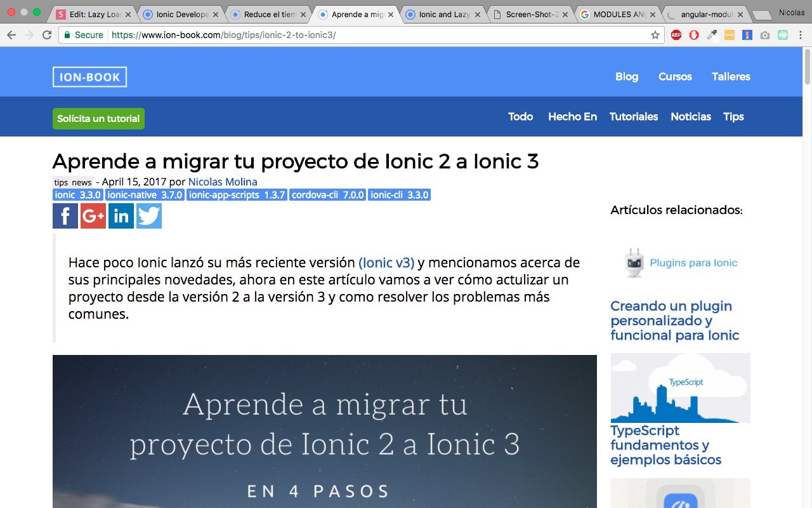The height and width of the screenshot is (508, 812).
Task: Select the Todo category
Action: point(520,117)
